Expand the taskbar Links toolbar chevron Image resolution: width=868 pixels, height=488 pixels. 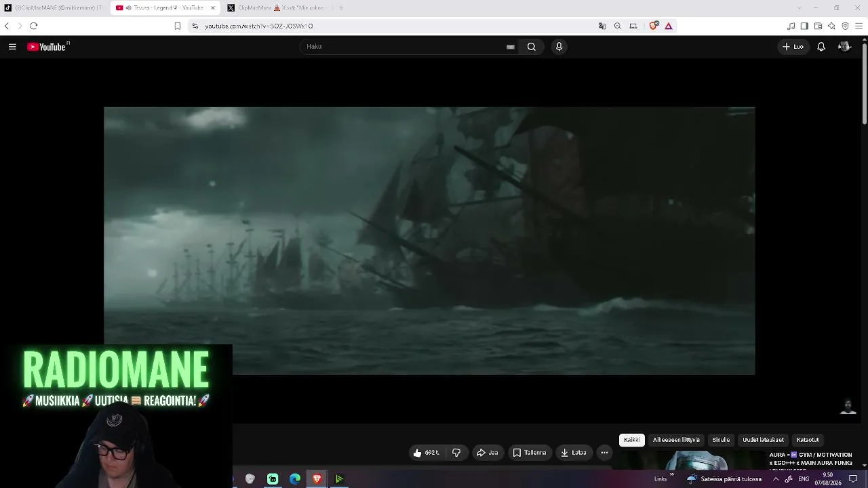coord(672,475)
